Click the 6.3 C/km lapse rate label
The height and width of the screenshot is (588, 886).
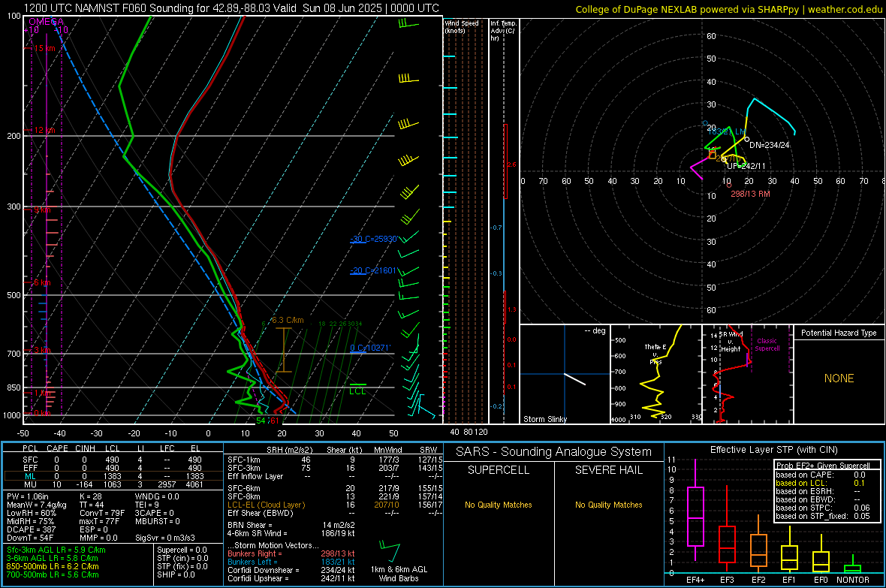pos(288,320)
